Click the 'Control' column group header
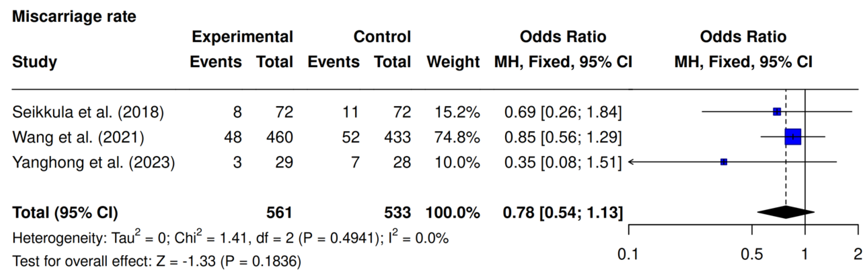The image size is (868, 277). coord(382,37)
